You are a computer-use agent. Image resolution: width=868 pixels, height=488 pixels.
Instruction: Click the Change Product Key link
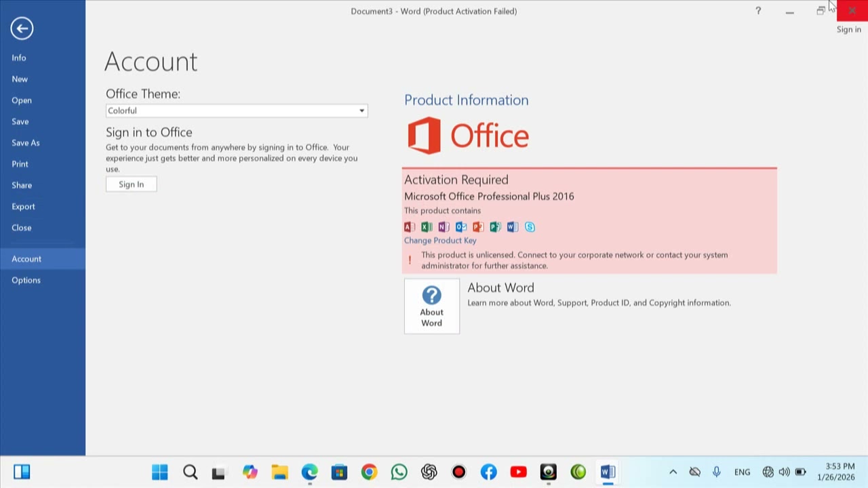pyautogui.click(x=440, y=241)
